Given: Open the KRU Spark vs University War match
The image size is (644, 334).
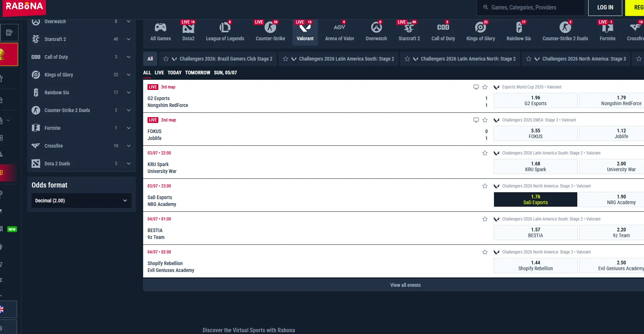Looking at the screenshot, I should tap(162, 168).
